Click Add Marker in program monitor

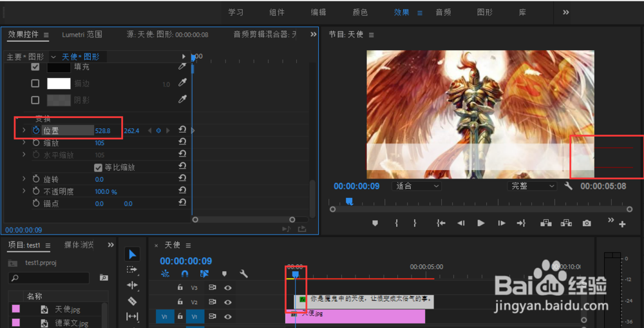point(375,223)
